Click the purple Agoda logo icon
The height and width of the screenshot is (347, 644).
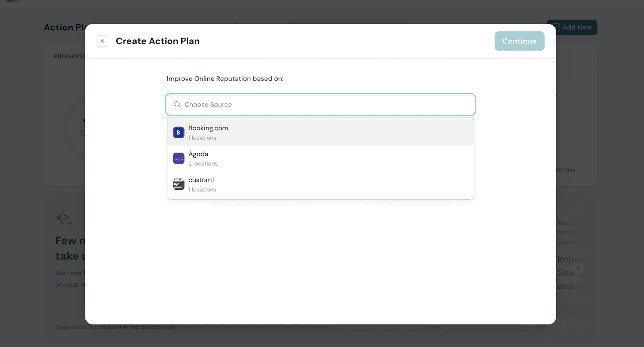point(179,158)
